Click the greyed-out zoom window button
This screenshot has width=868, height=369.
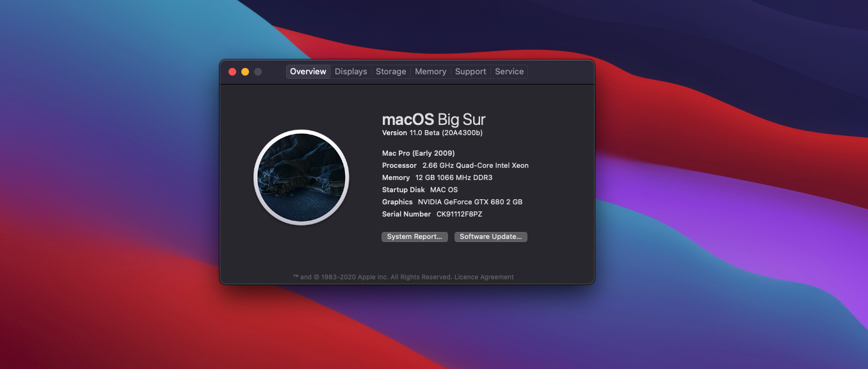tap(258, 72)
